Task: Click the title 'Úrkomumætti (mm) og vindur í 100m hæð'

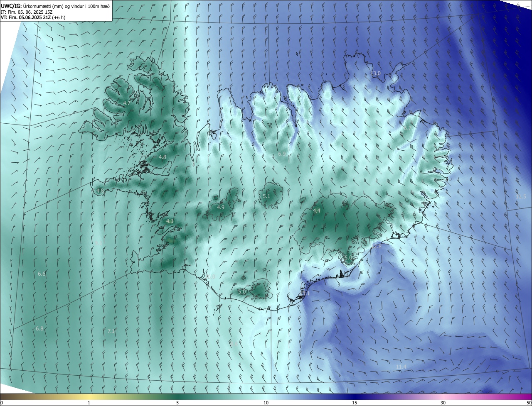Action: pos(66,6)
